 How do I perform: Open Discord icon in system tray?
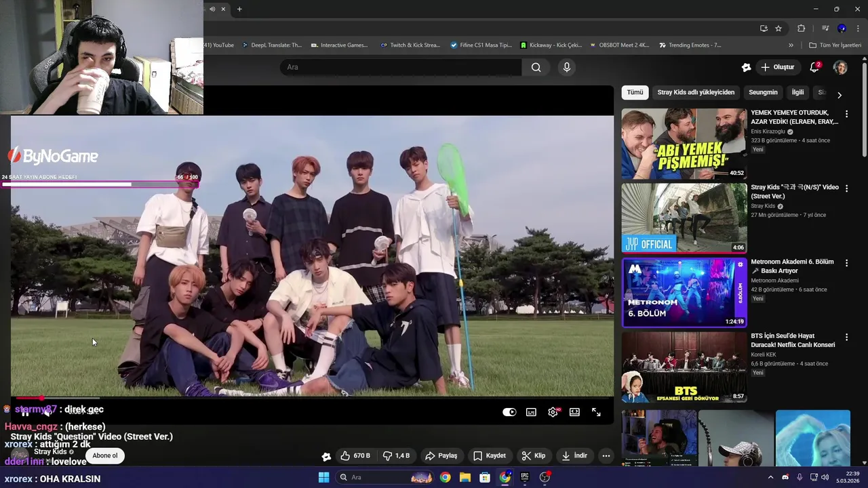tap(785, 477)
